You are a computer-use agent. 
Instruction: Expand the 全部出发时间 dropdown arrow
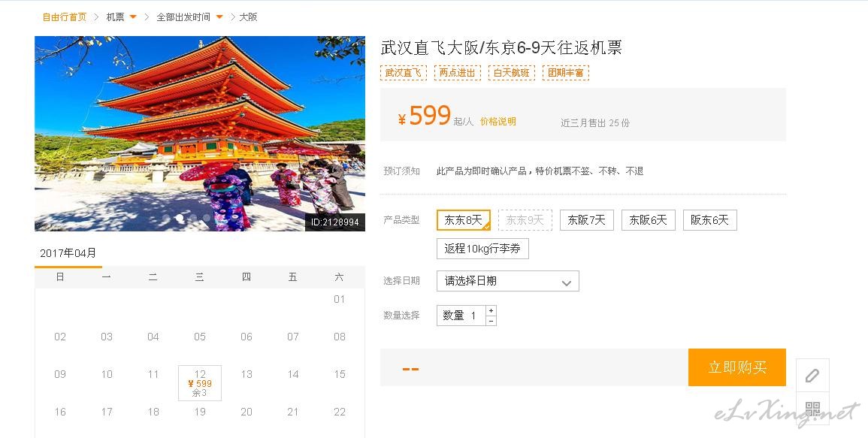click(x=219, y=17)
